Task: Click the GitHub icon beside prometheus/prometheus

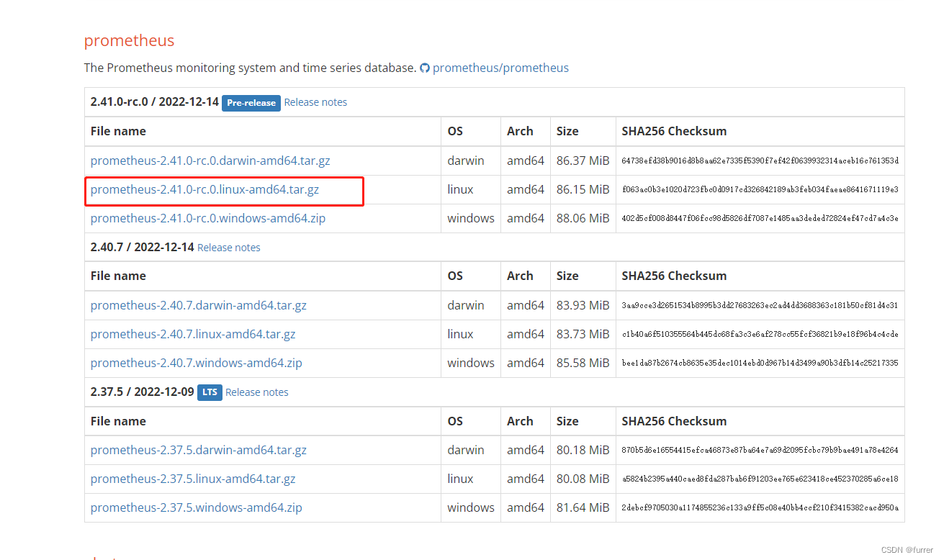Action: pos(425,68)
